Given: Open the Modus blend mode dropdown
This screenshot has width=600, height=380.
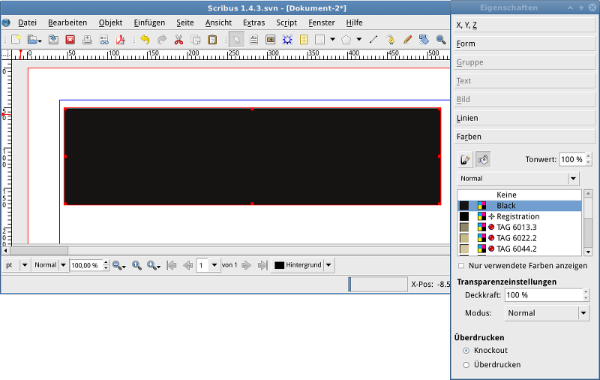Looking at the screenshot, I should (x=547, y=313).
